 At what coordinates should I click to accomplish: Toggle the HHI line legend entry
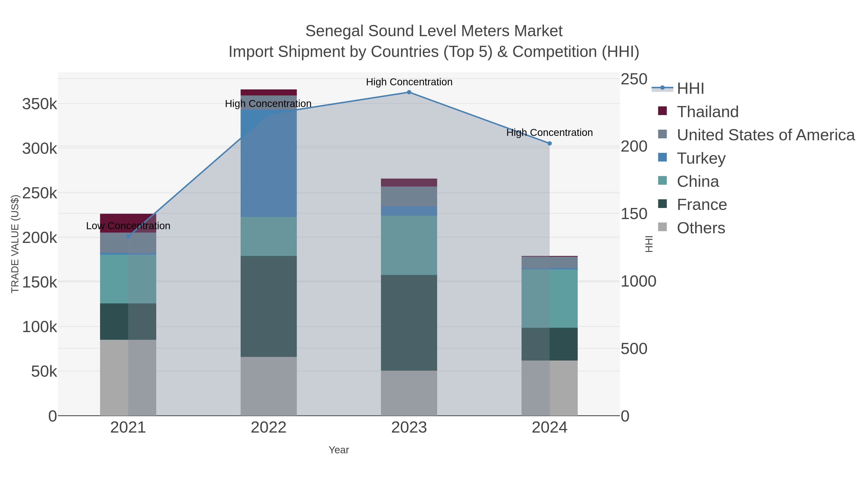tap(678, 88)
